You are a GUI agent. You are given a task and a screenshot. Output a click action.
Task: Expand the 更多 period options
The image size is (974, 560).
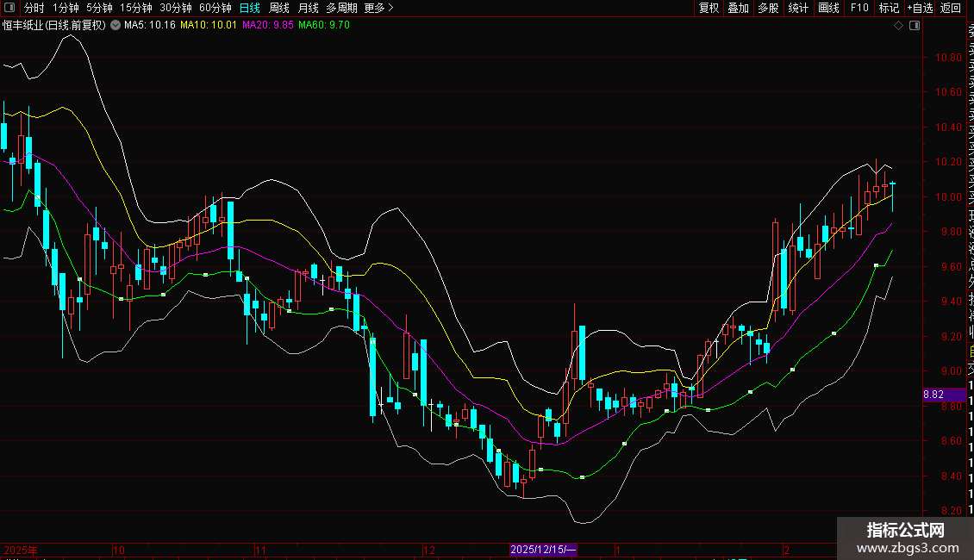tap(378, 8)
